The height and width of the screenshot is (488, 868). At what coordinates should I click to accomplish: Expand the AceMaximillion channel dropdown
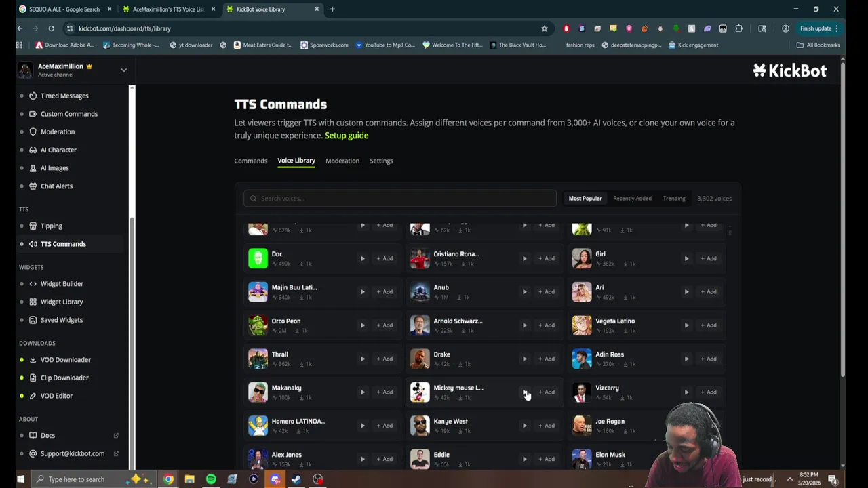[x=123, y=70]
